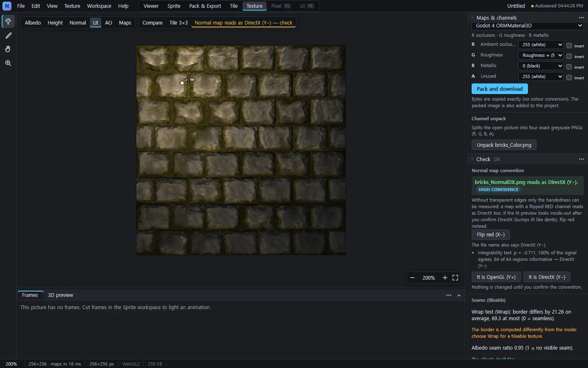Switch to the 3D preview tab
This screenshot has height=368, width=588.
60,295
